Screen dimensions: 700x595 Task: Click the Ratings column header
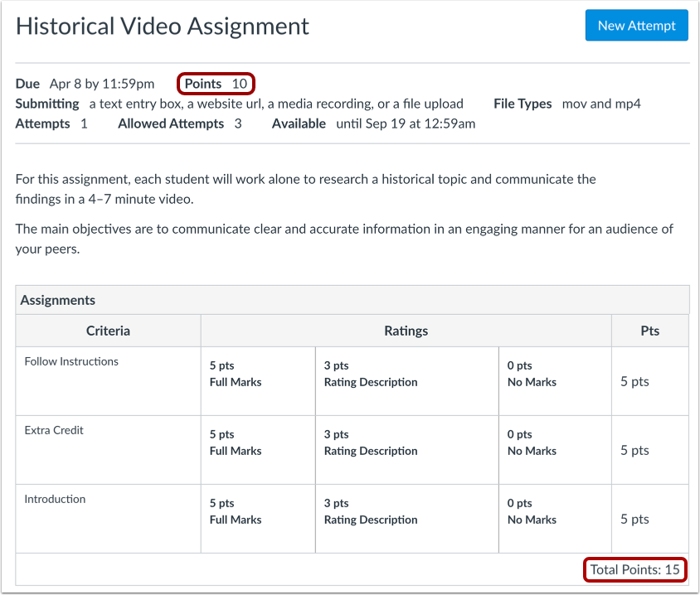pyautogui.click(x=406, y=330)
